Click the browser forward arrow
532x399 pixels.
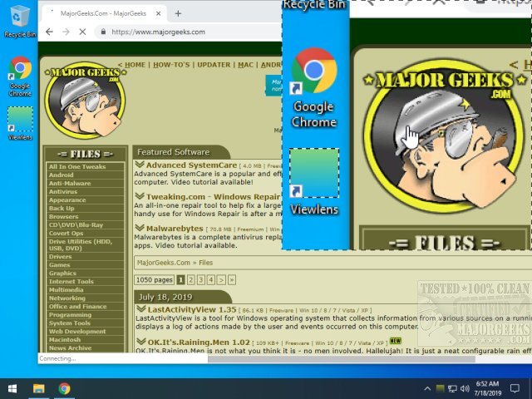[x=66, y=32]
